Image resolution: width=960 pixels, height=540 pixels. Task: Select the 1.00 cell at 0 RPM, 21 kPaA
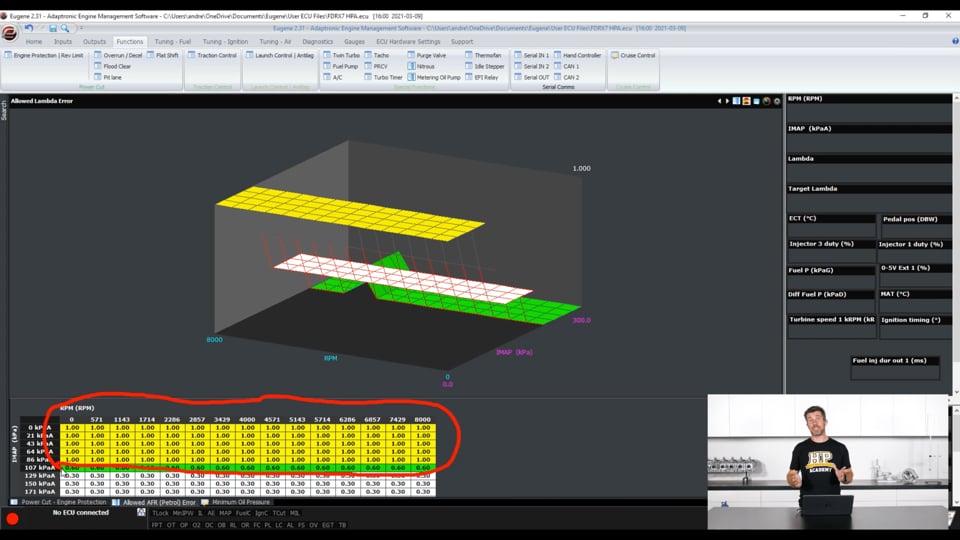point(72,435)
